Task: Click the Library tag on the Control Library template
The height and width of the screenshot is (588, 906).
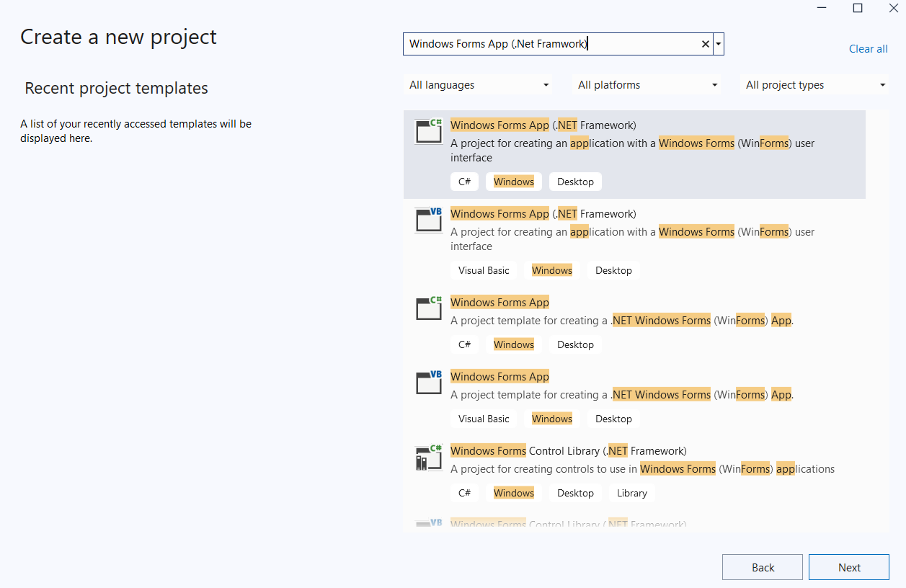Action: [x=631, y=493]
